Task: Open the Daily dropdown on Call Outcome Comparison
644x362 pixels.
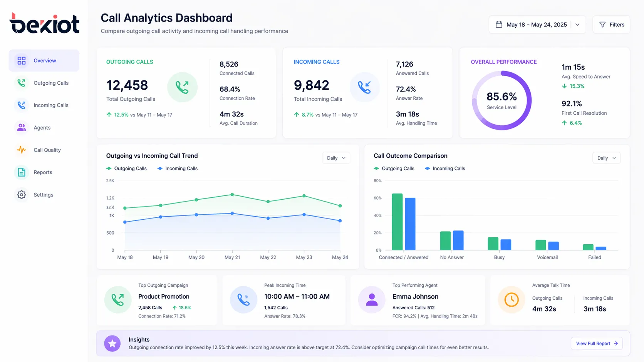Action: tap(606, 158)
